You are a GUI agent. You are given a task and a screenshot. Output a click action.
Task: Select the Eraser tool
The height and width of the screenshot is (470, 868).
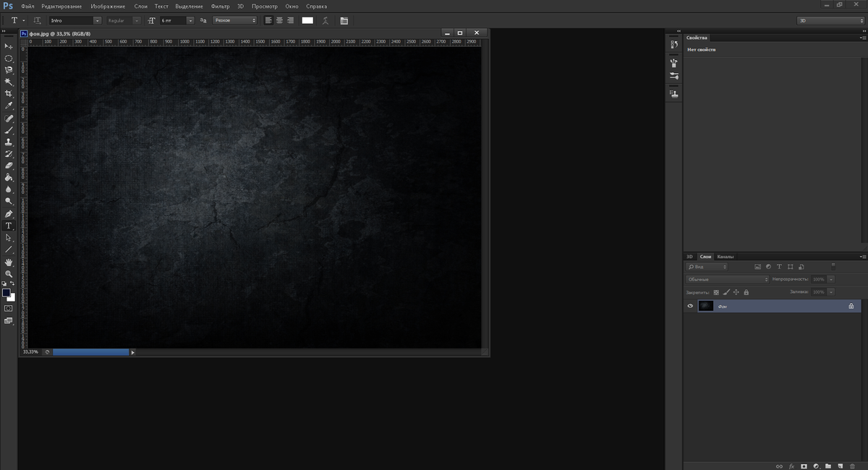click(x=9, y=166)
